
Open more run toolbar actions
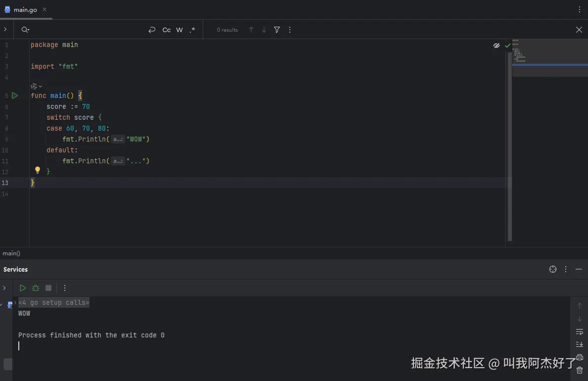pyautogui.click(x=65, y=288)
